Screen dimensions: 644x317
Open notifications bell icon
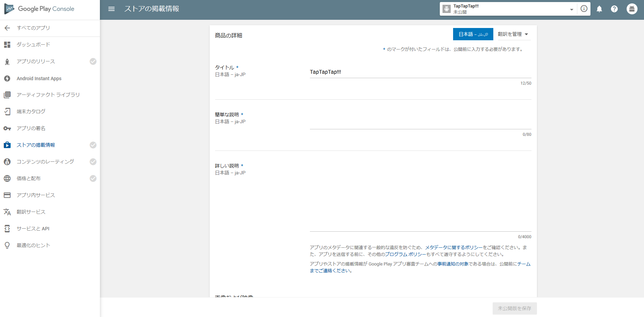tap(599, 9)
